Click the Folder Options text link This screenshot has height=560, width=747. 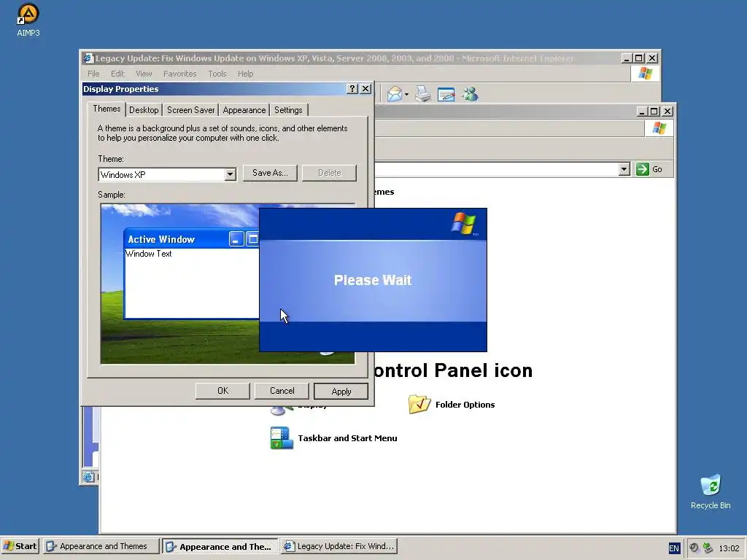click(465, 405)
